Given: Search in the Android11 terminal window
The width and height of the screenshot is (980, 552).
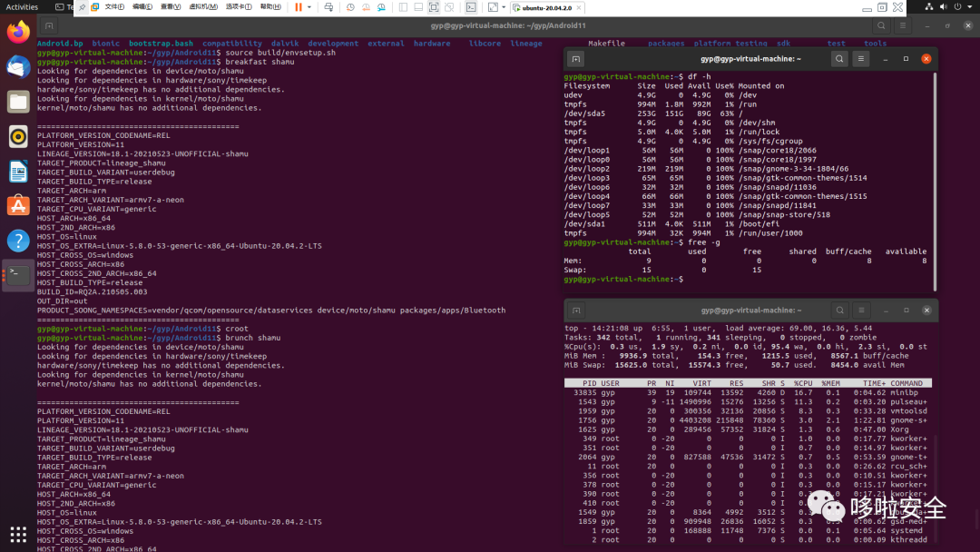Looking at the screenshot, I should point(881,25).
